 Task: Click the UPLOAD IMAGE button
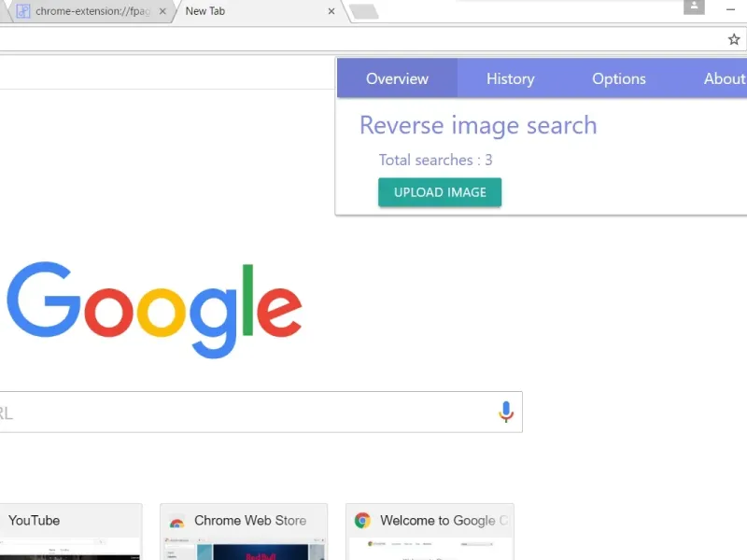(x=440, y=192)
